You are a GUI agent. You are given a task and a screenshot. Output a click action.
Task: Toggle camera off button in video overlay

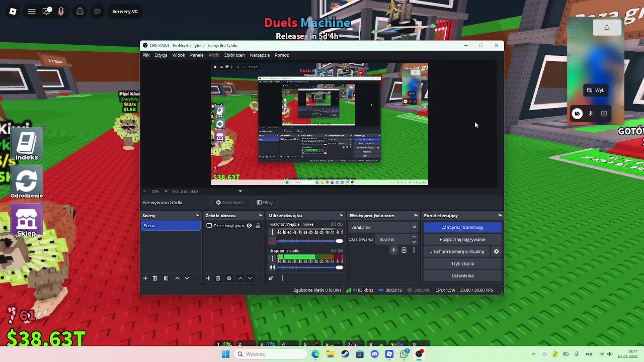[x=577, y=114]
